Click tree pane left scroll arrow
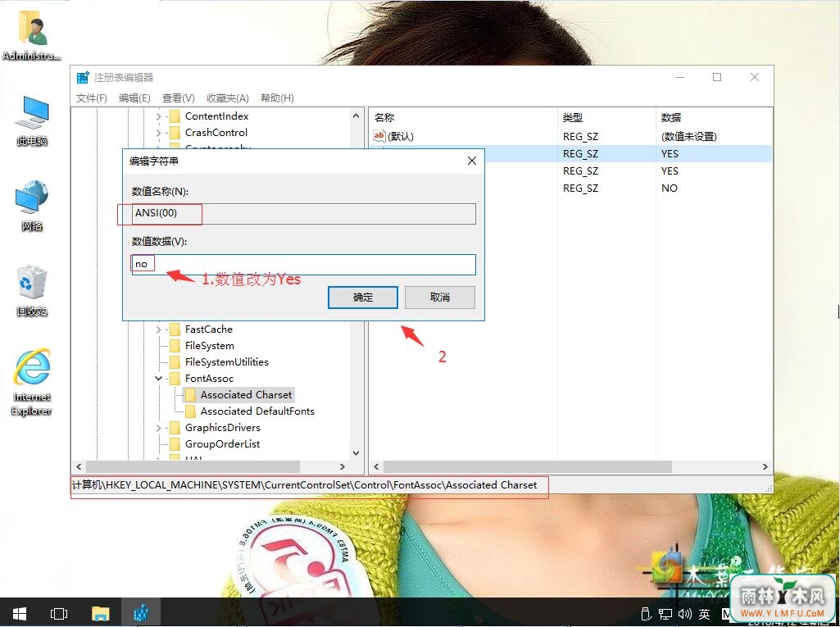Screen dimensions: 840x627 [x=79, y=467]
